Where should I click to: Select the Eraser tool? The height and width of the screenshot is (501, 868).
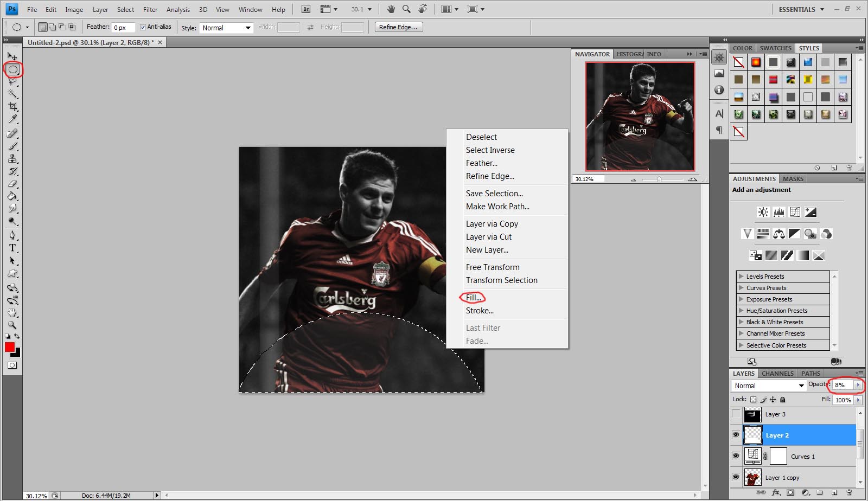12,184
